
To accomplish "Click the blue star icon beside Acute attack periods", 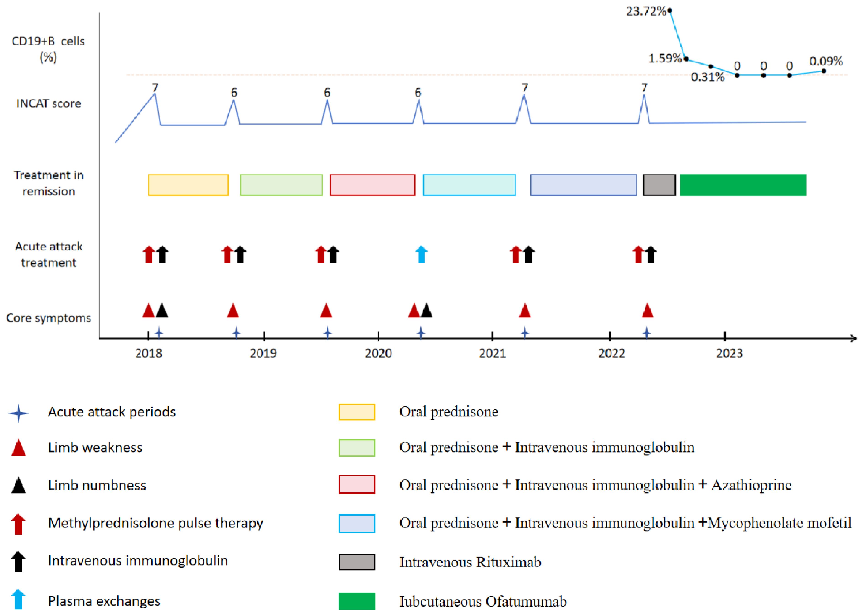I will click(18, 413).
